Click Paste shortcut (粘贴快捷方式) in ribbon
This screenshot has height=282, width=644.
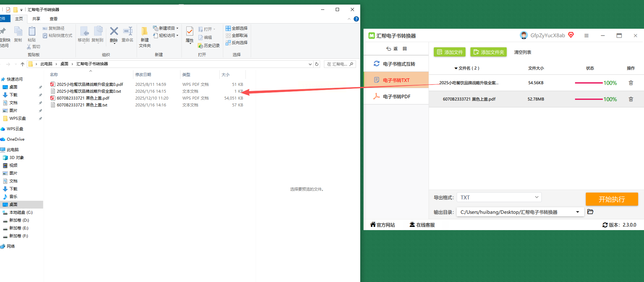(x=58, y=36)
